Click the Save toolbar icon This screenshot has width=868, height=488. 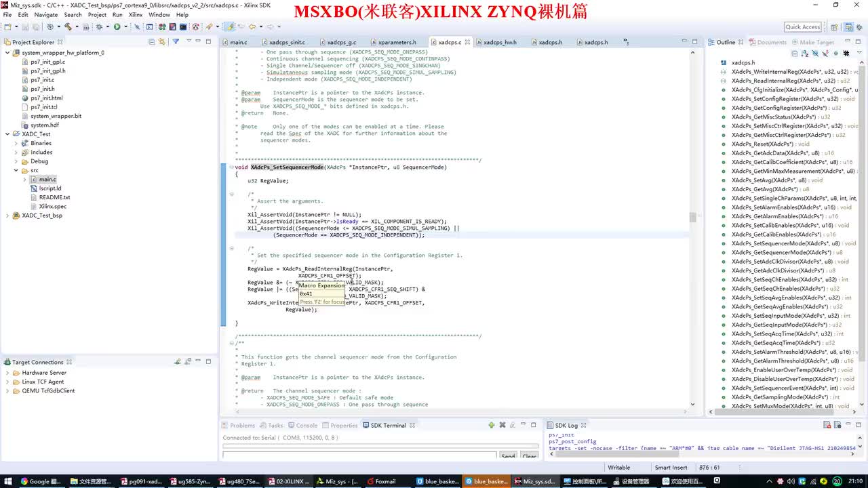point(25,27)
